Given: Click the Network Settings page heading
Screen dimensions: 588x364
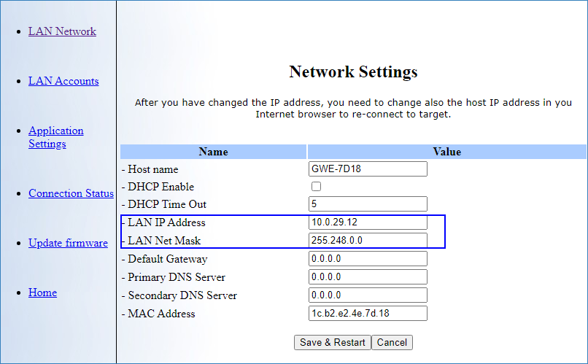Looking at the screenshot, I should (x=353, y=71).
